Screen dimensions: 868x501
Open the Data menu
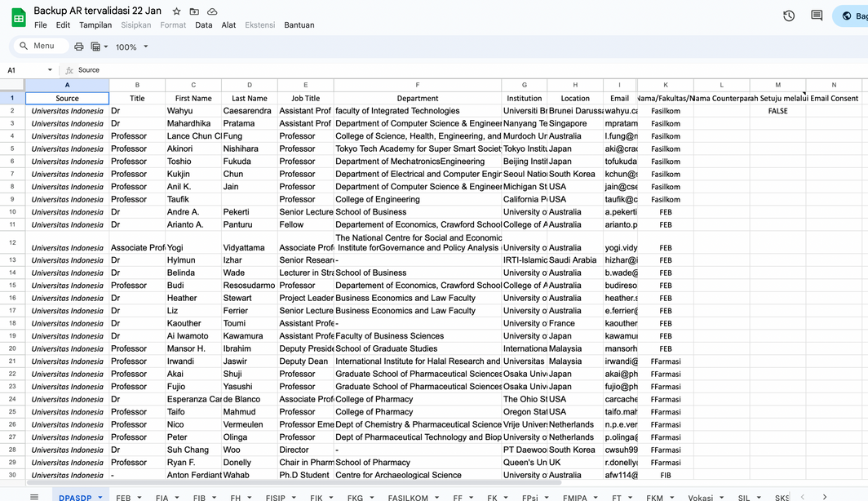(x=203, y=25)
